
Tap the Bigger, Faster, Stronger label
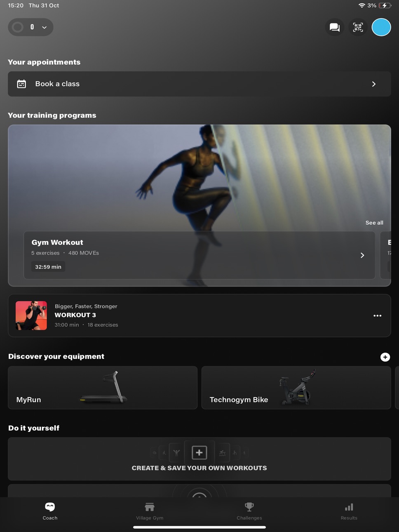click(x=86, y=306)
